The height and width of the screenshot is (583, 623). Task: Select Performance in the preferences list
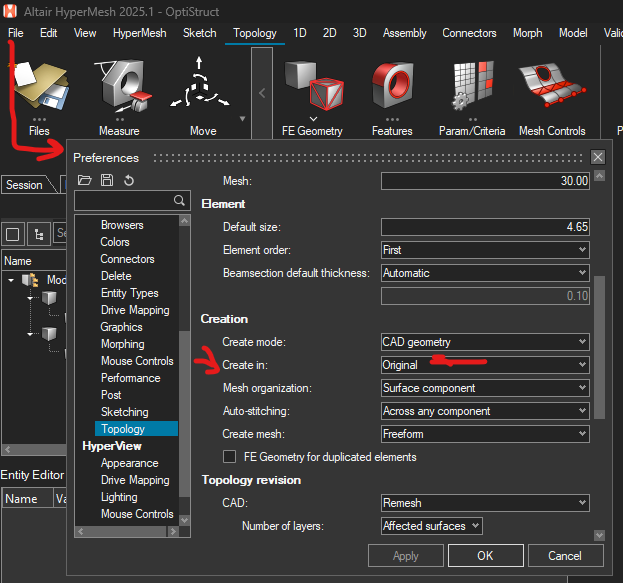point(131,378)
